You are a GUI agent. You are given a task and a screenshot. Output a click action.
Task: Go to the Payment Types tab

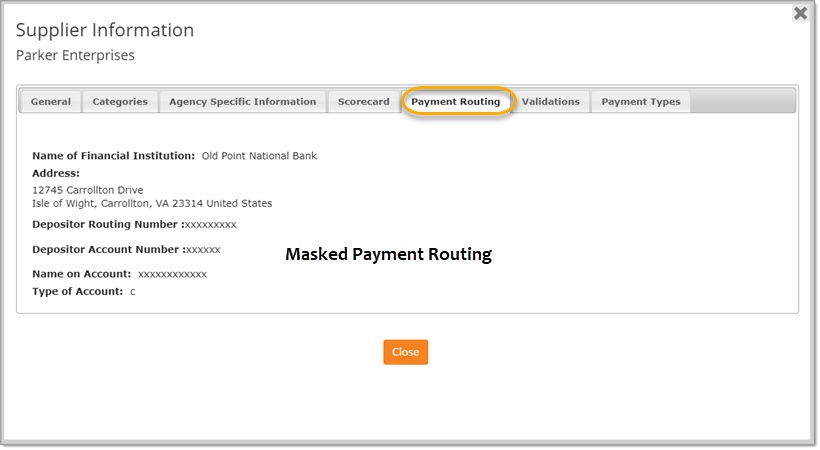tap(641, 102)
